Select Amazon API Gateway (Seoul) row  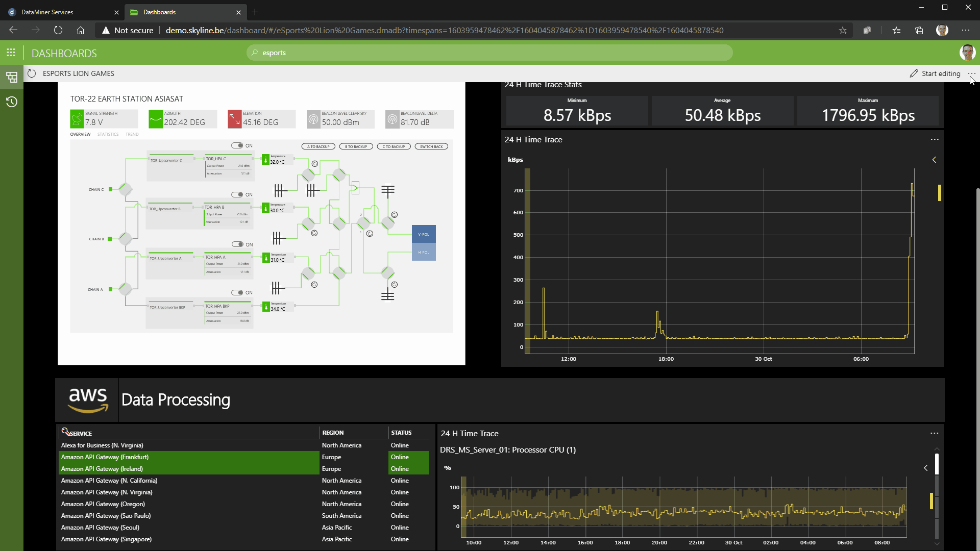pyautogui.click(x=243, y=528)
